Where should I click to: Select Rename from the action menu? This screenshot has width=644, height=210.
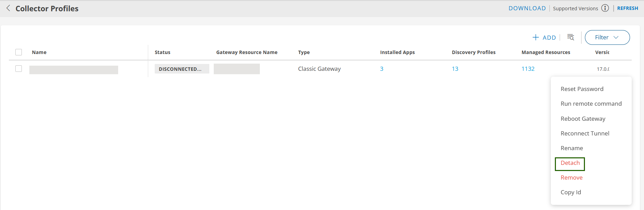[x=572, y=148]
